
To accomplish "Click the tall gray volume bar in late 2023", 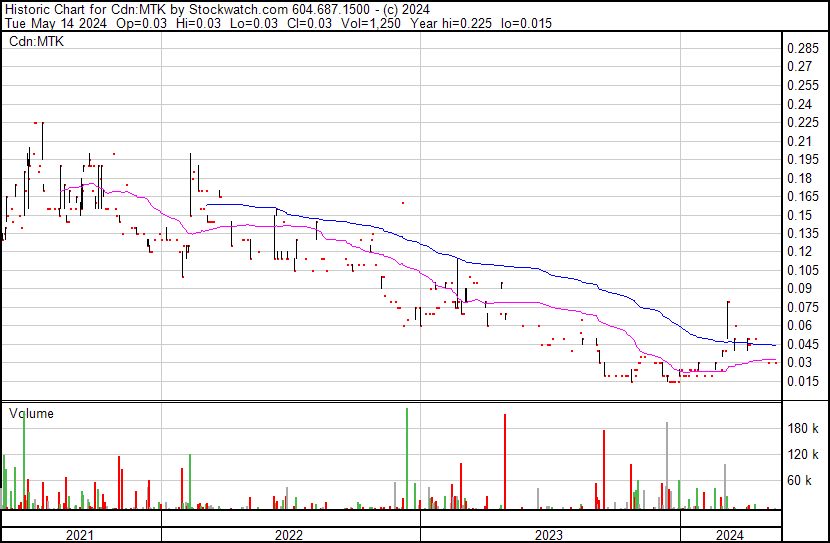I will pos(667,466).
